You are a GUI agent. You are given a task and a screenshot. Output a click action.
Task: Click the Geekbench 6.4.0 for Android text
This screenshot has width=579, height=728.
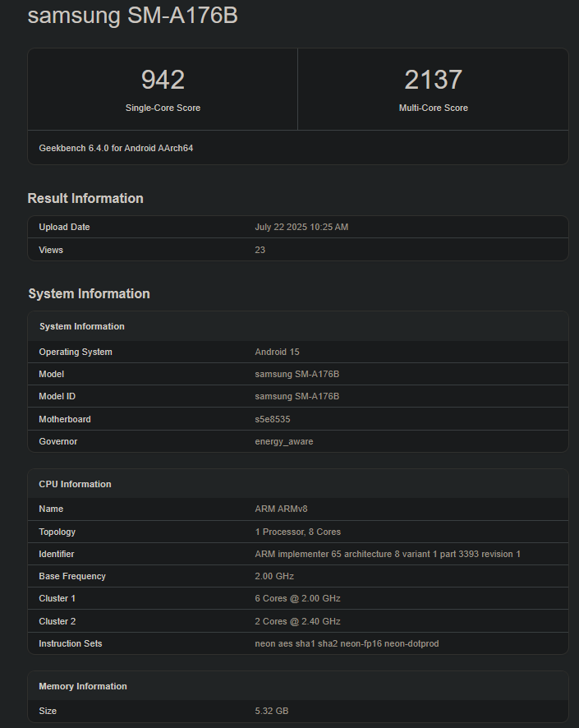[116, 148]
